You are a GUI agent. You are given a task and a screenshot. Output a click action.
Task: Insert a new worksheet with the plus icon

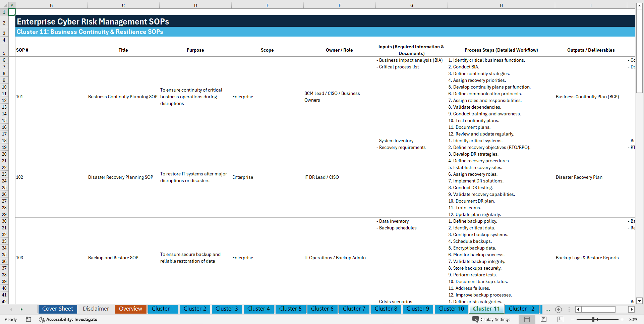(559, 309)
